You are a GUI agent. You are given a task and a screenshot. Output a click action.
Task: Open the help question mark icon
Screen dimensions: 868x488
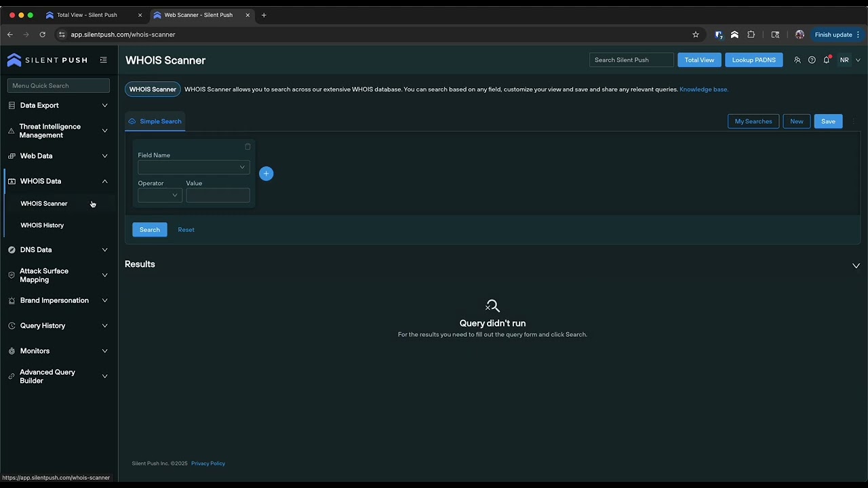coord(812,60)
